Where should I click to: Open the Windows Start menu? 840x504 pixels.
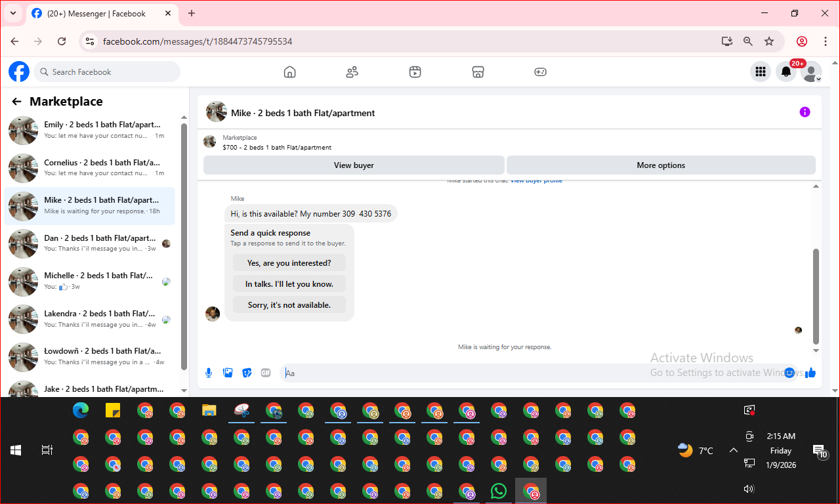pos(16,450)
